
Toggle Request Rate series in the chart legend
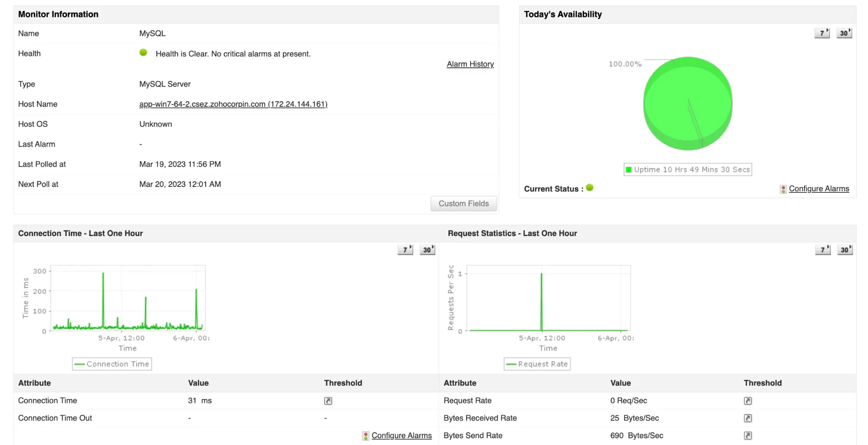coord(537,364)
